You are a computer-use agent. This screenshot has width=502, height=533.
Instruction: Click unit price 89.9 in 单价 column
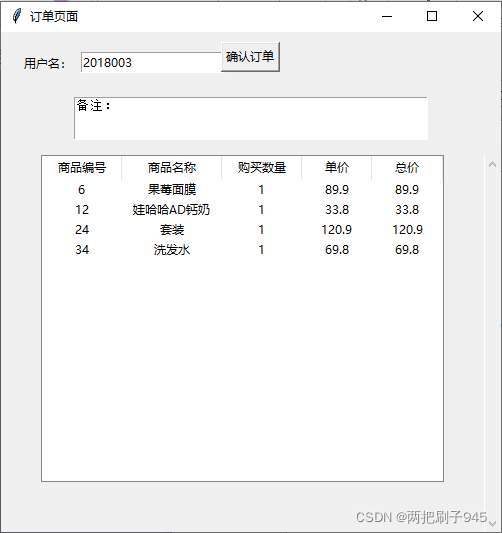click(x=337, y=190)
